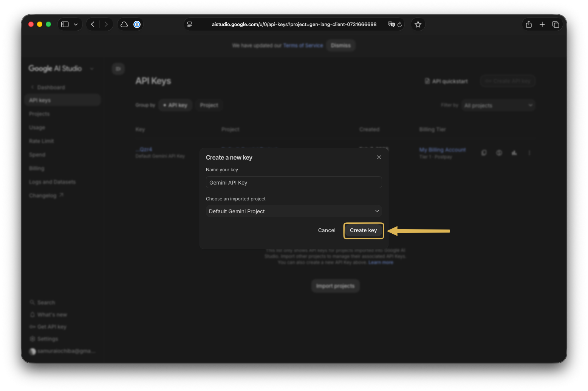Click the globe icon in key row
The image size is (588, 391).
(499, 153)
